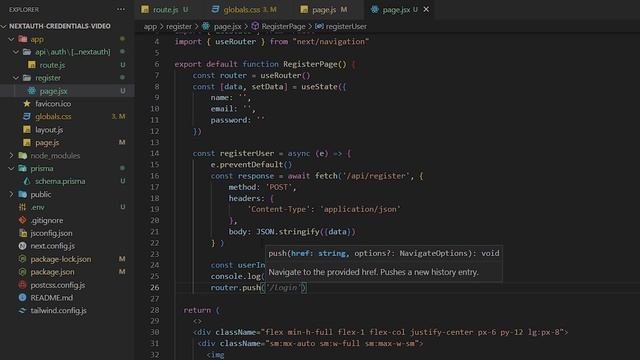Viewport: 640px width, 360px height.
Task: Click JSON.stringify on the body line
Action: click(287, 232)
